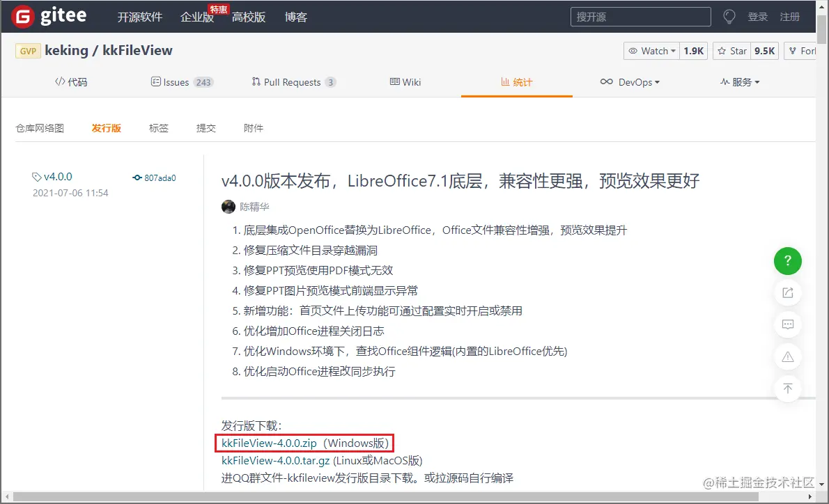Click the back-to-top arrow icon
The height and width of the screenshot is (504, 829).
click(787, 388)
